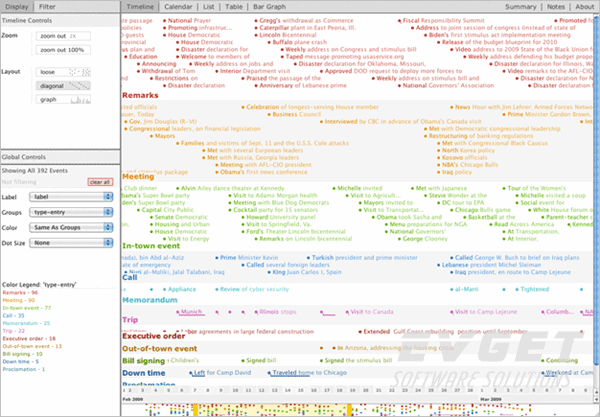600x417 pixels.
Task: Select the George Clooney event
Action: click(x=423, y=239)
